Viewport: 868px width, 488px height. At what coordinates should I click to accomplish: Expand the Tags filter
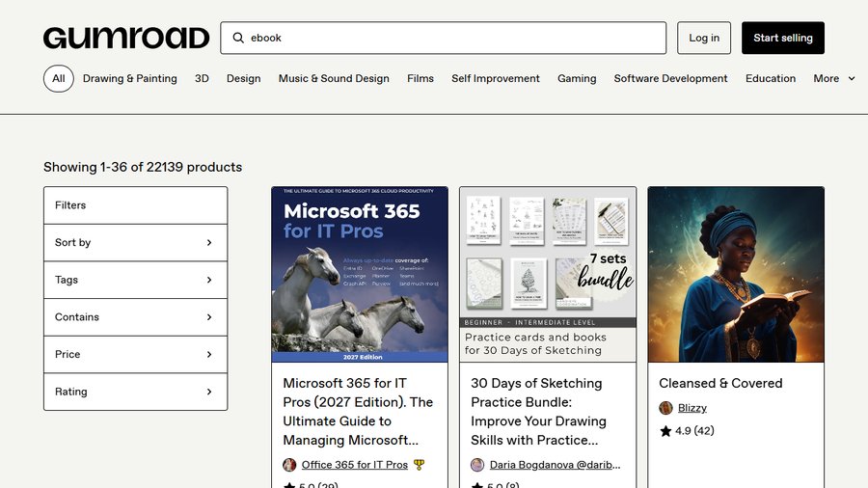pos(136,280)
